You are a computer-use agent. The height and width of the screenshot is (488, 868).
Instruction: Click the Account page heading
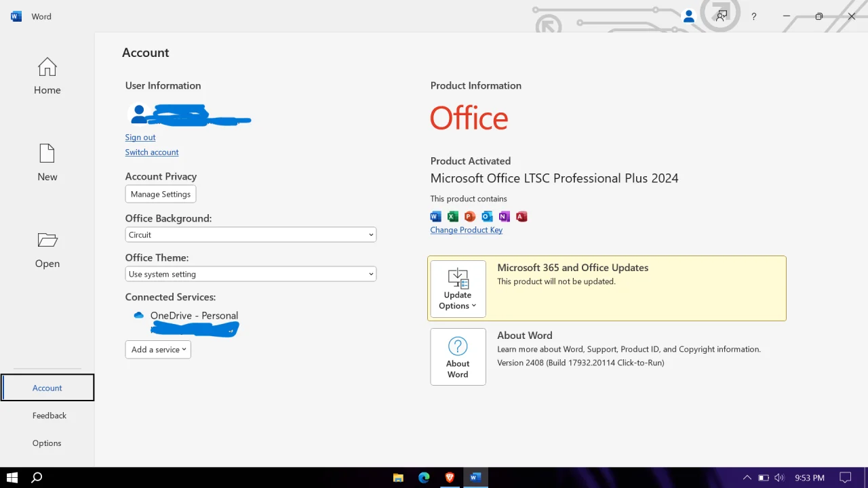pyautogui.click(x=146, y=53)
